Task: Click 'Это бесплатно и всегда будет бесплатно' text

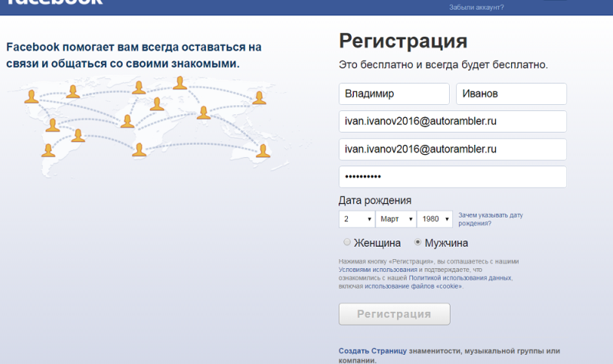Action: click(444, 64)
